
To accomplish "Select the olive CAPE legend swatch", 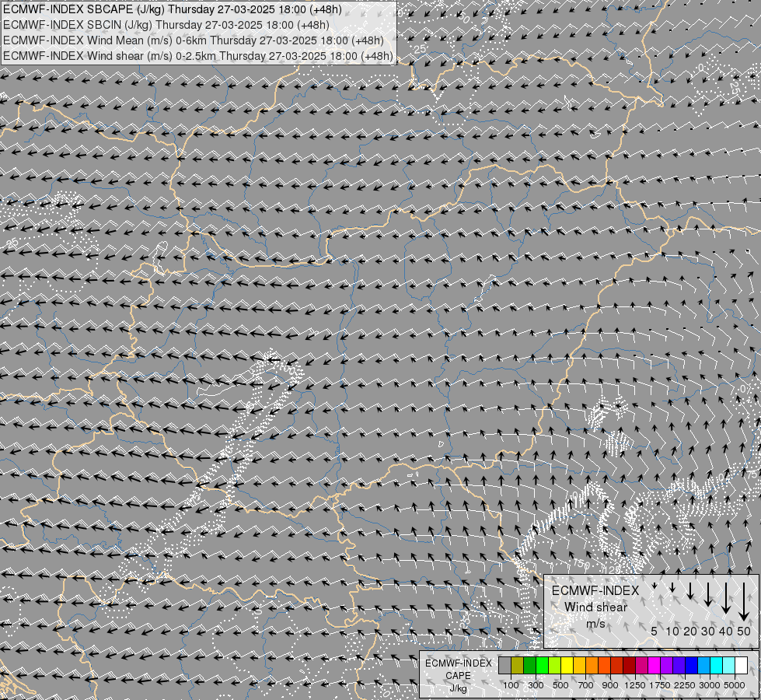I will tap(518, 665).
